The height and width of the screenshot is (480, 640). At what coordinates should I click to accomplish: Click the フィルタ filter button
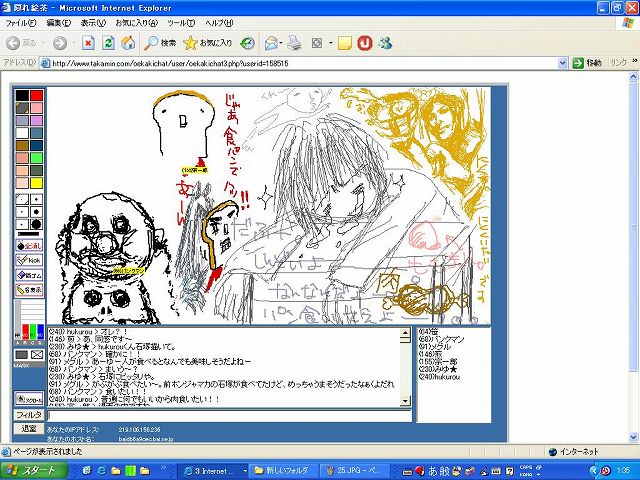(29, 415)
